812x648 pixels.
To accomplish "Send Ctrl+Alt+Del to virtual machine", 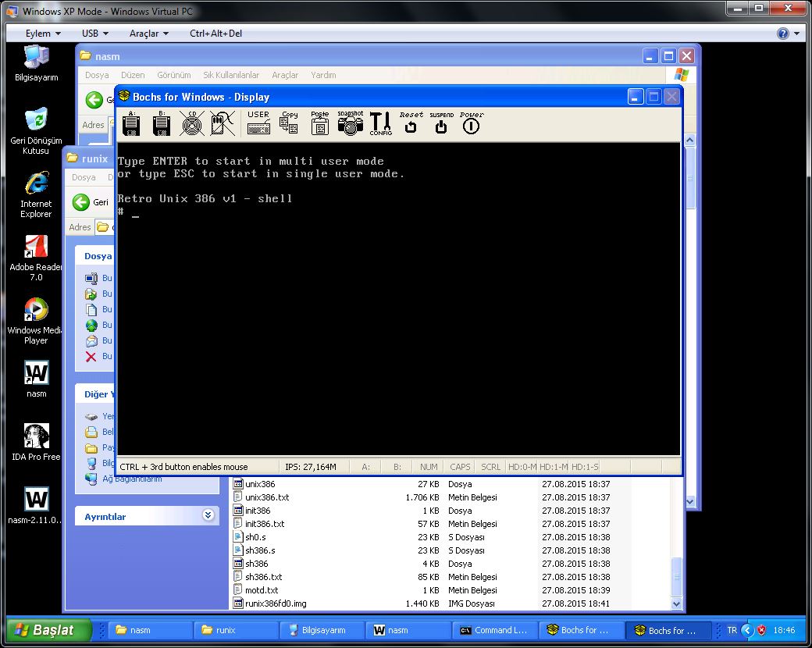I will (x=215, y=34).
